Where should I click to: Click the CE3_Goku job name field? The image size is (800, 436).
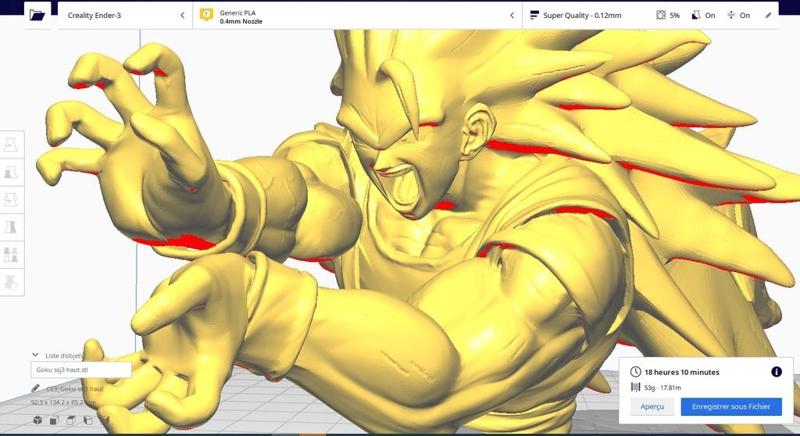click(x=75, y=389)
